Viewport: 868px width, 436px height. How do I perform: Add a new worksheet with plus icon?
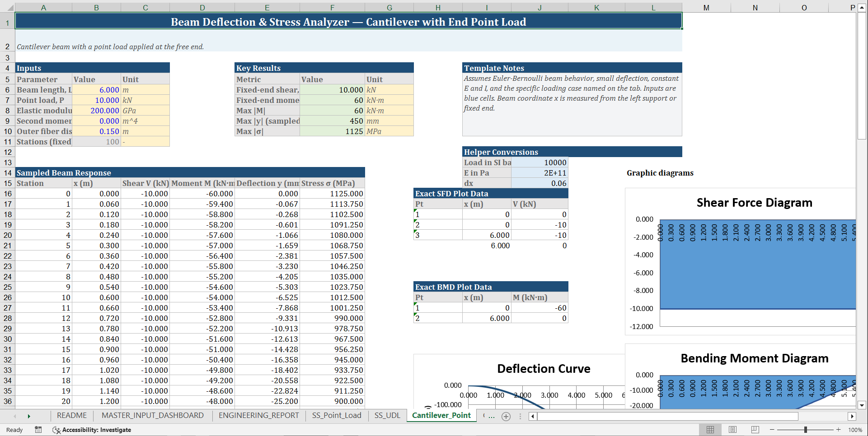pyautogui.click(x=506, y=416)
